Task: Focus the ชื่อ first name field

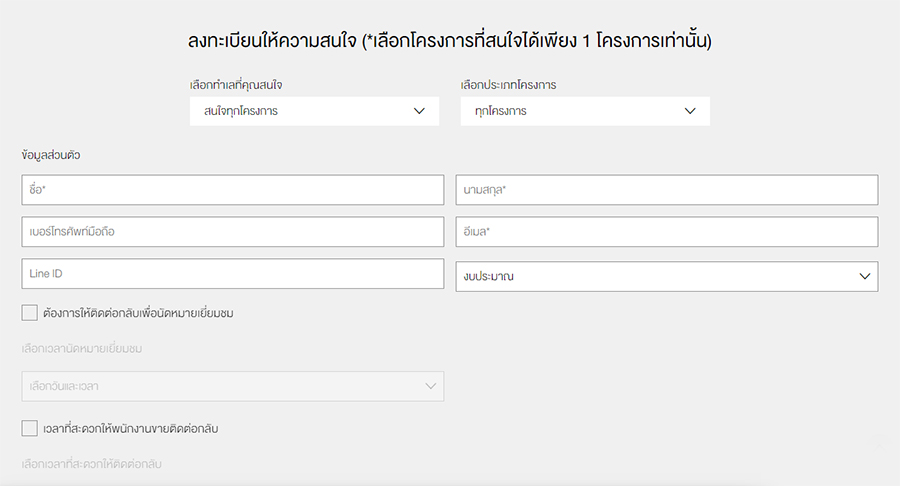Action: click(232, 190)
